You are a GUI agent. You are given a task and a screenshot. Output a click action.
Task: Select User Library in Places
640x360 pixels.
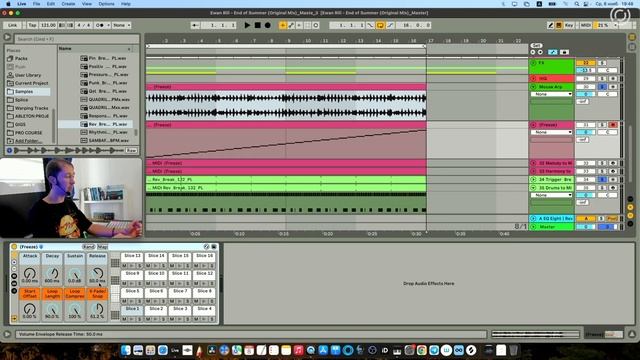28,75
